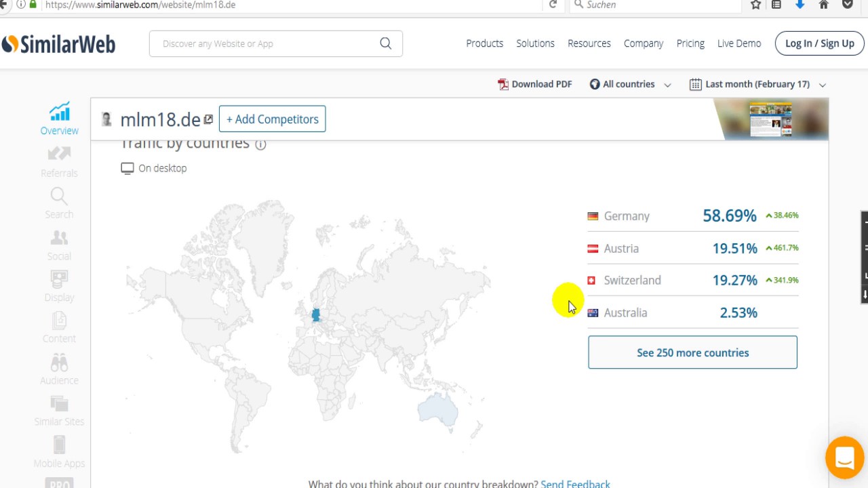
Task: Select the Germany country row
Action: point(692,216)
